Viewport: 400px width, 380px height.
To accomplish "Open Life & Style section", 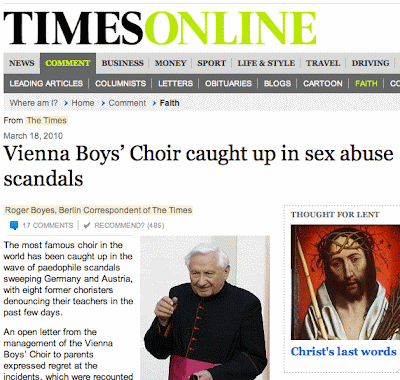I will point(266,63).
